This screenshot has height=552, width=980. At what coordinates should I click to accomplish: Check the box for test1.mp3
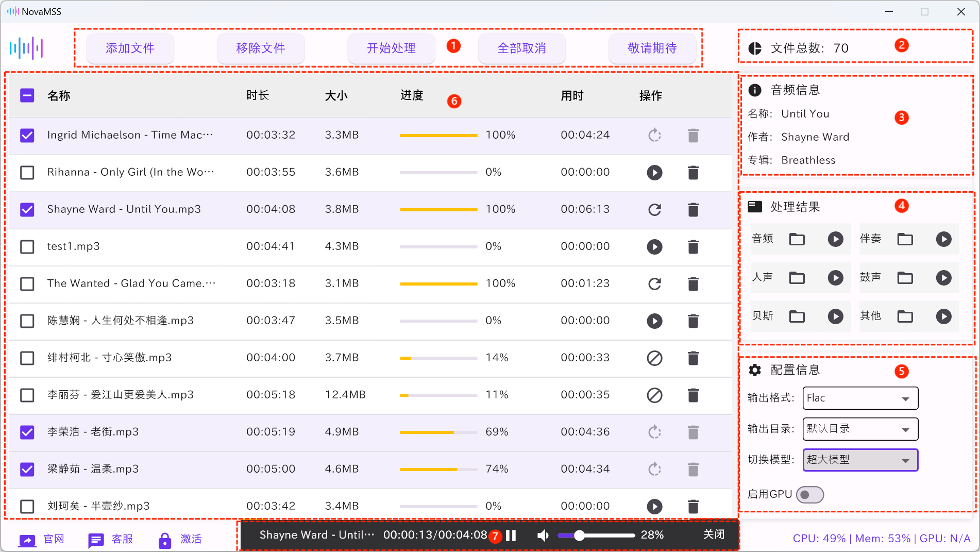coord(27,247)
